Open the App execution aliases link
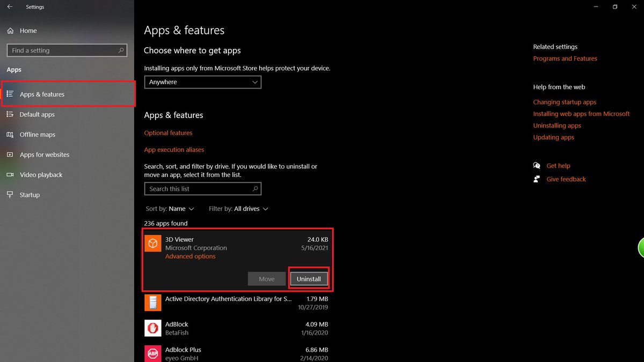Viewport: 644px width, 362px height. coord(174,150)
